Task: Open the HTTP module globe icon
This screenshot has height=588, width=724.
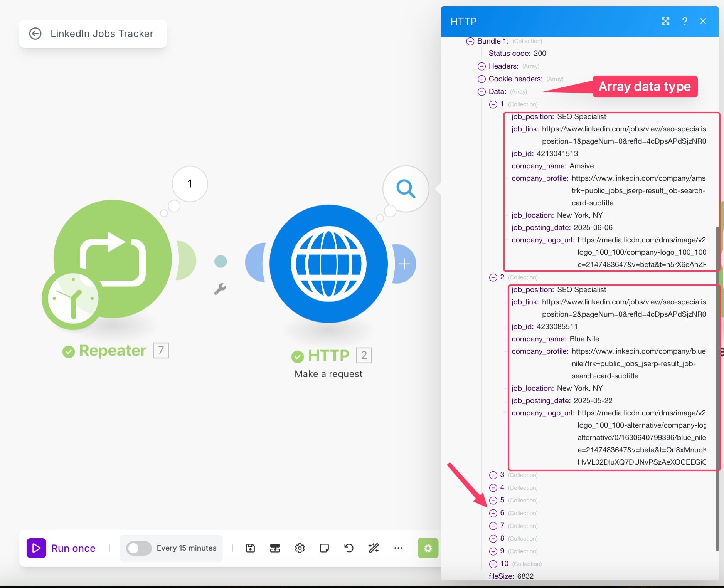Action: (328, 264)
